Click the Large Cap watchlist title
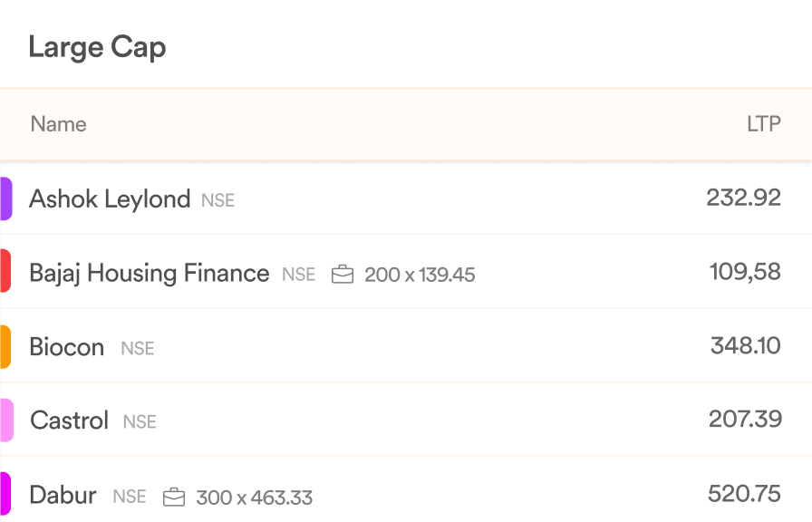The height and width of the screenshot is (522, 812). tap(97, 48)
